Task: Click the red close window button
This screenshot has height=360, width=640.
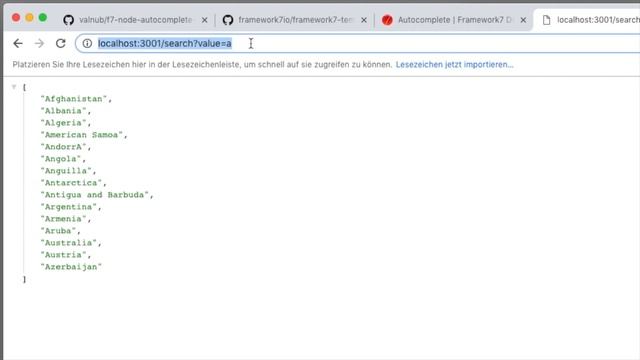Action: point(16,18)
